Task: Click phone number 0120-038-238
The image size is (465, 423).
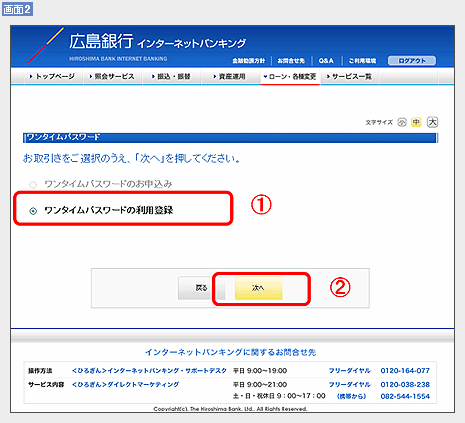Action: tap(405, 384)
